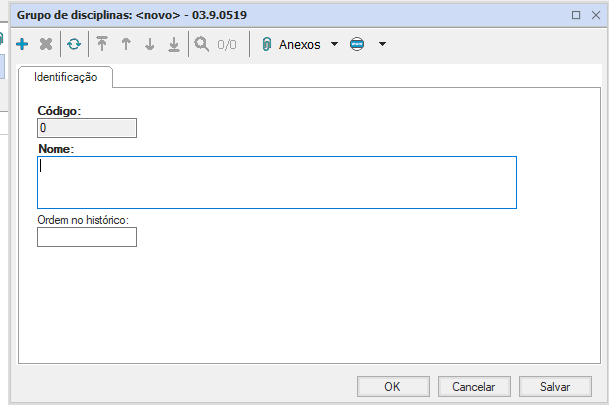Jump to last record arrow icon
The image size is (609, 409).
pyautogui.click(x=173, y=45)
